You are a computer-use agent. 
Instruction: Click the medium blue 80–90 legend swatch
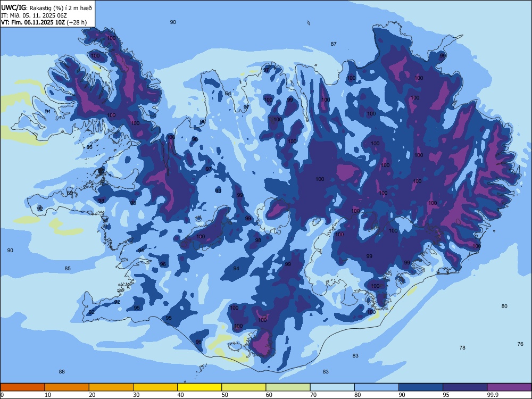coord(377,387)
